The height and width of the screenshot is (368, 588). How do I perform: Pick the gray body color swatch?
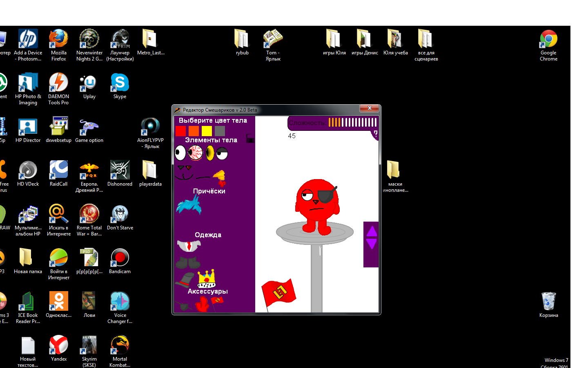point(220,131)
